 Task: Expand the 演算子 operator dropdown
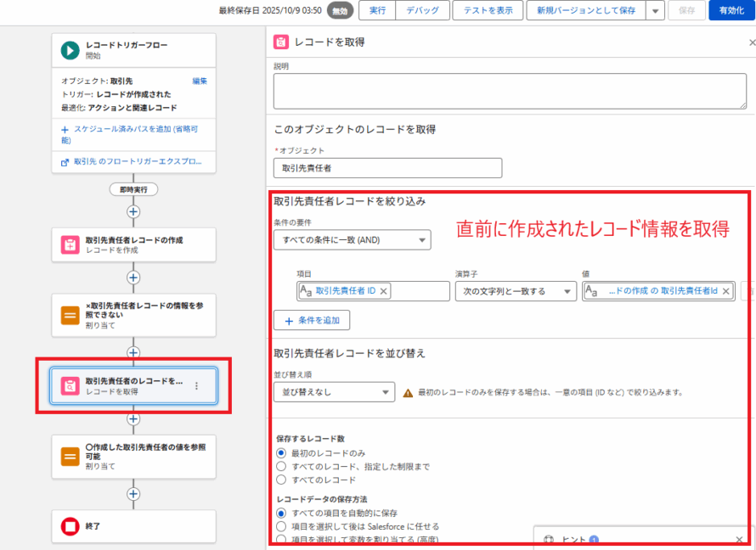[x=516, y=291]
